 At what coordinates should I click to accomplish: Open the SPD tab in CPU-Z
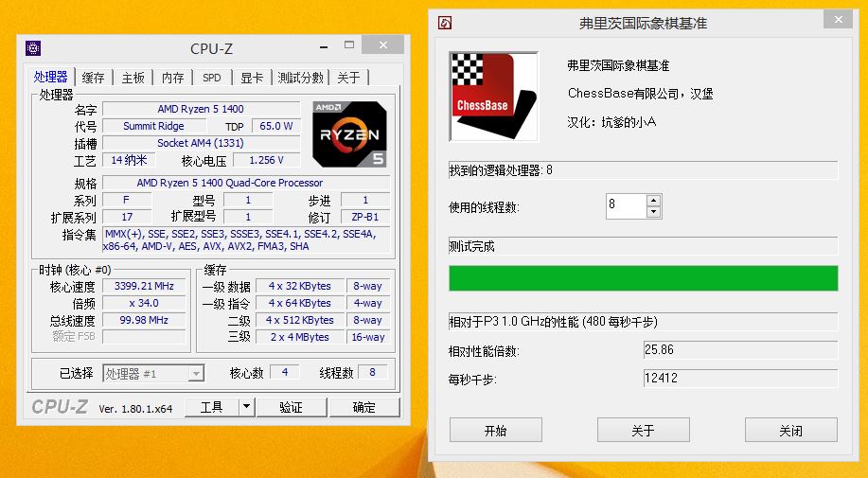[212, 78]
